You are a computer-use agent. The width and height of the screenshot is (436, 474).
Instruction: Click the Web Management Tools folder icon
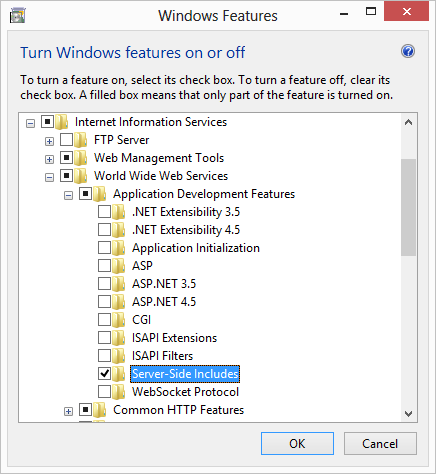coord(80,158)
